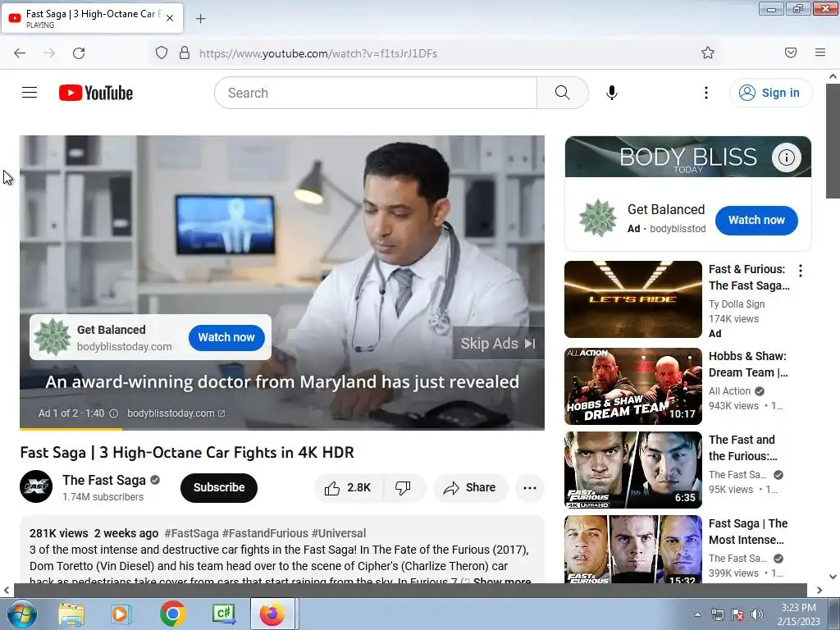This screenshot has height=630, width=840.
Task: Open The Fast and the Furious 6:35 thumbnail
Action: [x=633, y=470]
